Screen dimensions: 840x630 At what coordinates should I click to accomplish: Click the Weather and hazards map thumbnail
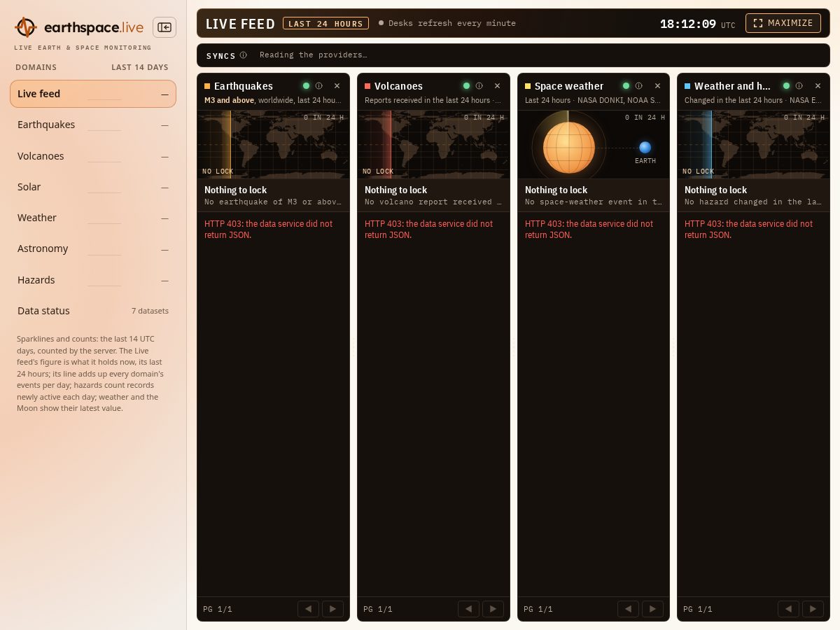753,144
